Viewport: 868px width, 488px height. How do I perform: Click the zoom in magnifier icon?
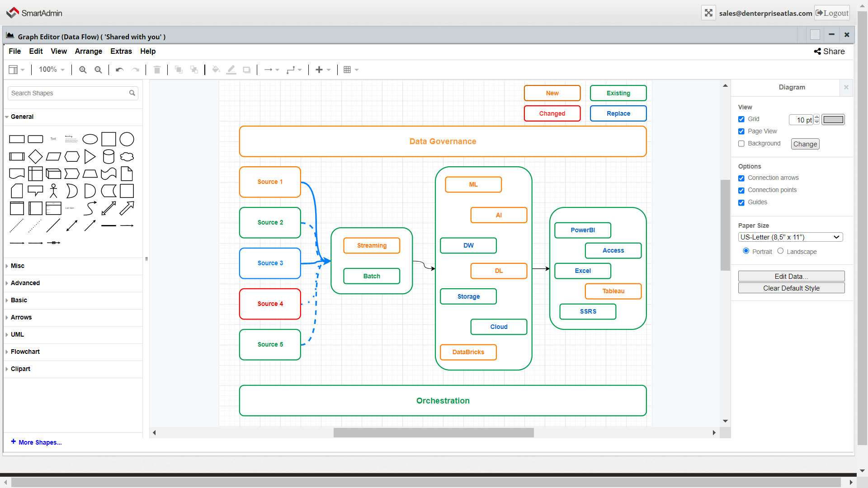click(83, 70)
